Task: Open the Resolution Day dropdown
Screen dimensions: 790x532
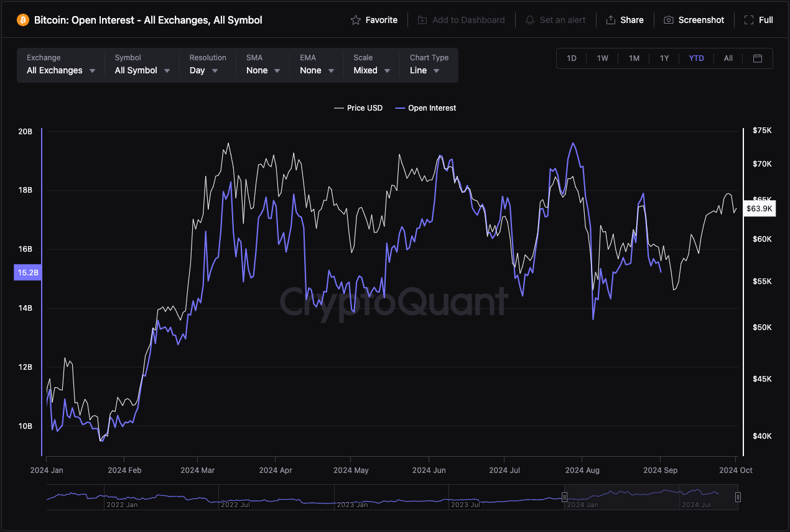Action: click(208, 65)
